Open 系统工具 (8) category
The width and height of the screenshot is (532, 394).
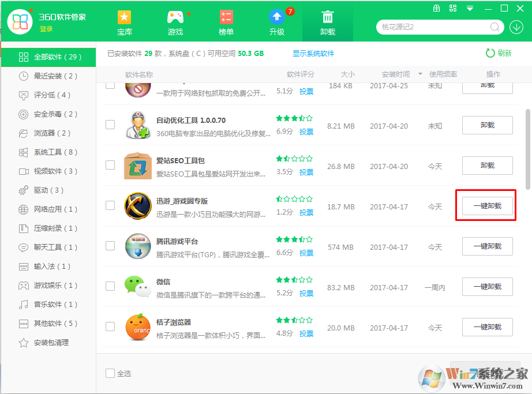(48, 152)
